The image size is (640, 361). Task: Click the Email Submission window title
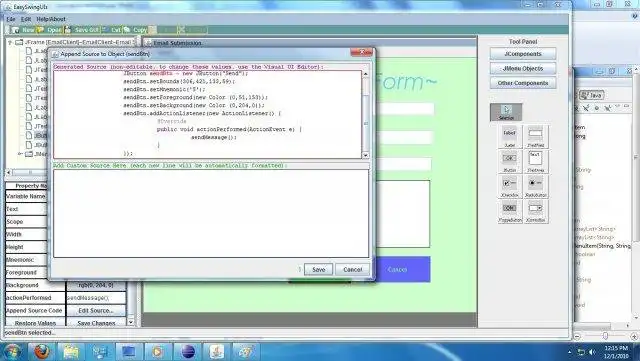click(x=177, y=43)
